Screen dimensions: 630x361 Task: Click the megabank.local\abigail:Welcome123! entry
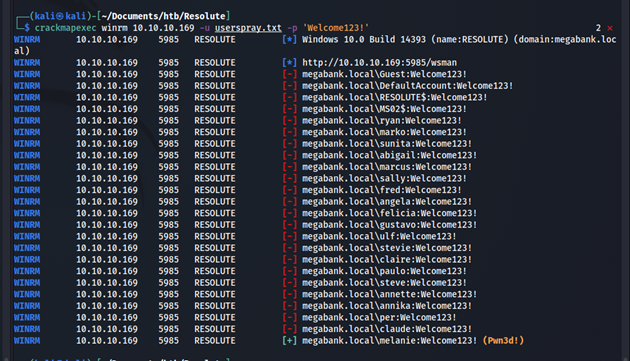tap(390, 156)
